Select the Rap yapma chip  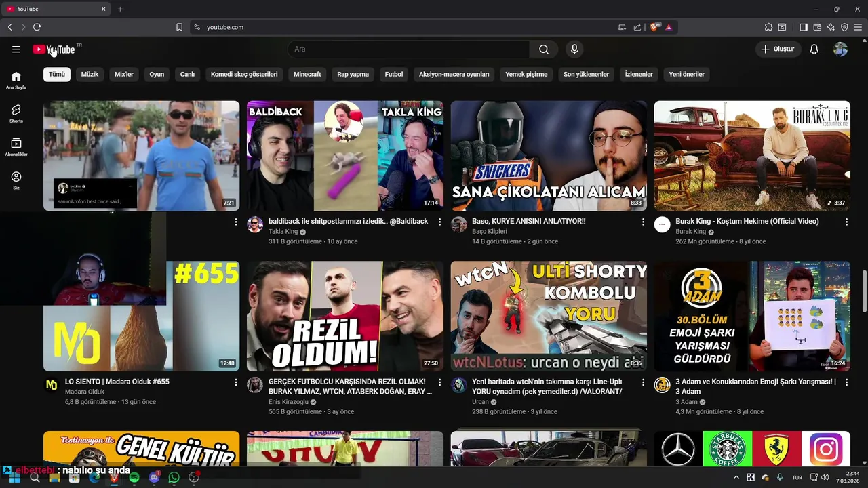[x=353, y=75]
